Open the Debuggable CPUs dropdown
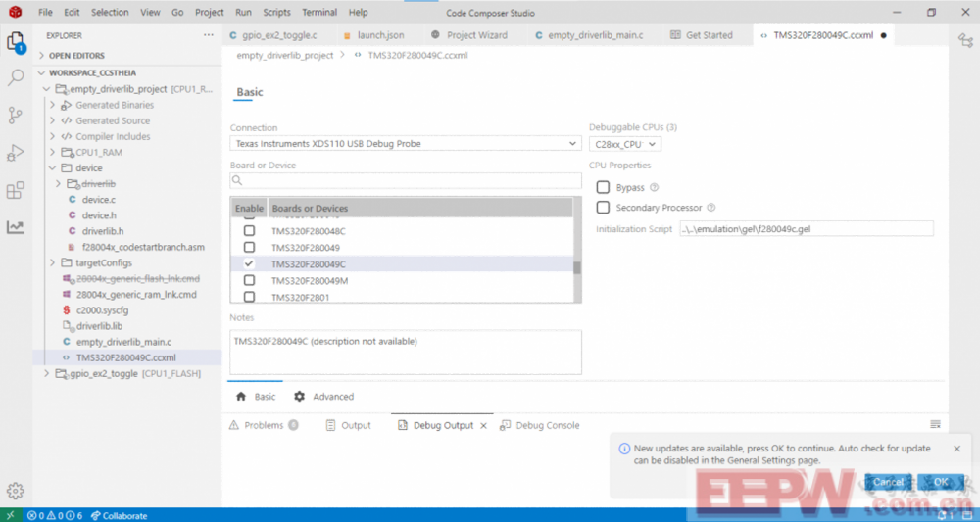The image size is (980, 522). point(625,144)
